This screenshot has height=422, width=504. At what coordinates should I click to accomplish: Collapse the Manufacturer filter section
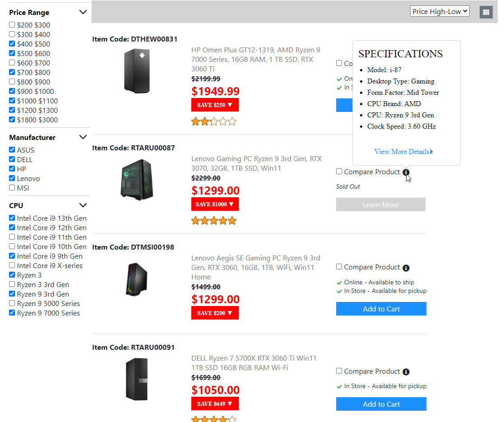coord(83,137)
